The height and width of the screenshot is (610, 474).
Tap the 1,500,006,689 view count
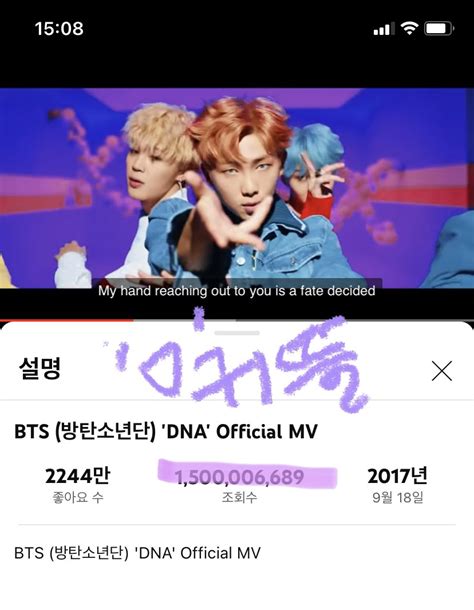point(239,477)
